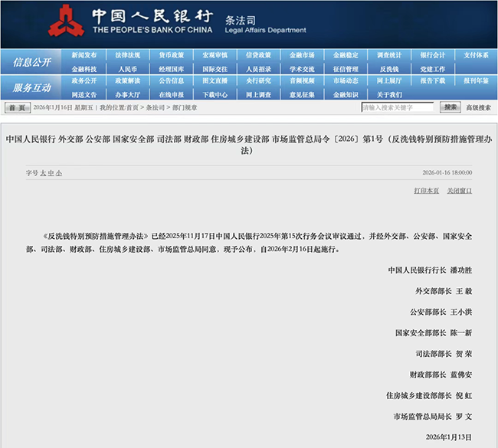498x448 pixels.
Task: Navigate to 人民币 section
Action: (128, 69)
